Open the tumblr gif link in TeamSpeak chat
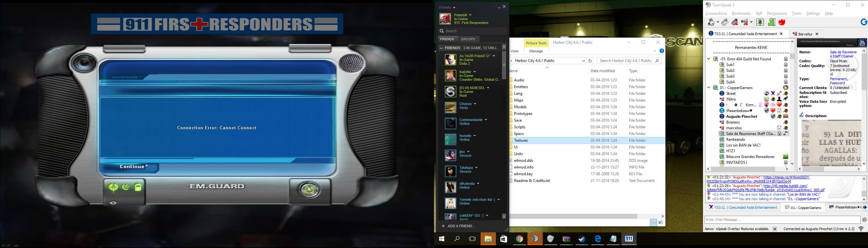This screenshot has height=248, width=868. pyautogui.click(x=766, y=188)
